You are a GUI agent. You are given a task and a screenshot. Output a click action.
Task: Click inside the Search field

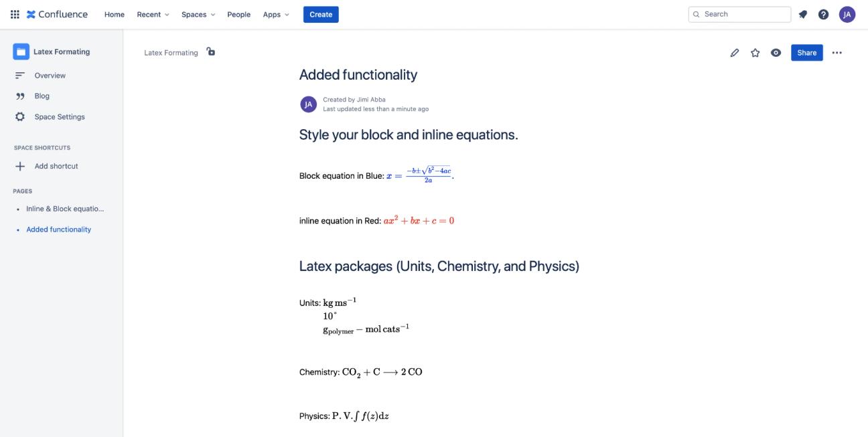[x=739, y=13]
